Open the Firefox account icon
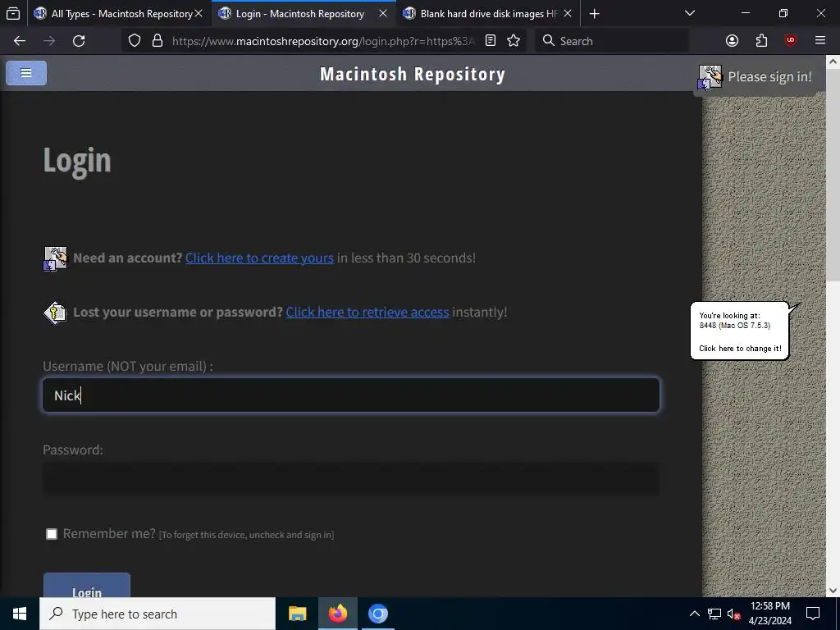This screenshot has width=840, height=630. click(x=732, y=41)
